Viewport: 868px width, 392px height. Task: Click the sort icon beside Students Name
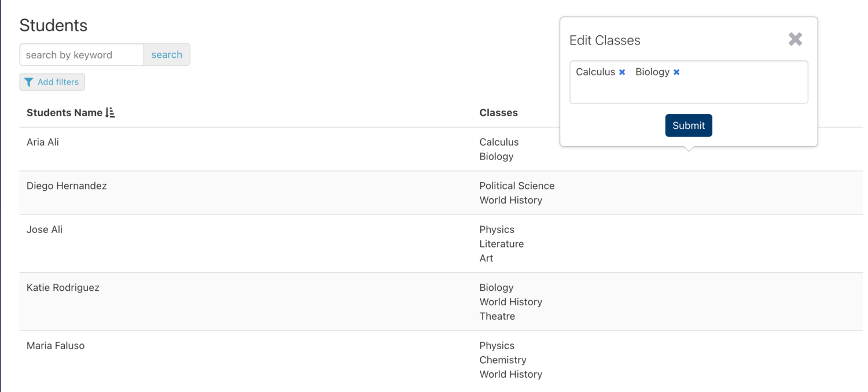[x=111, y=113]
